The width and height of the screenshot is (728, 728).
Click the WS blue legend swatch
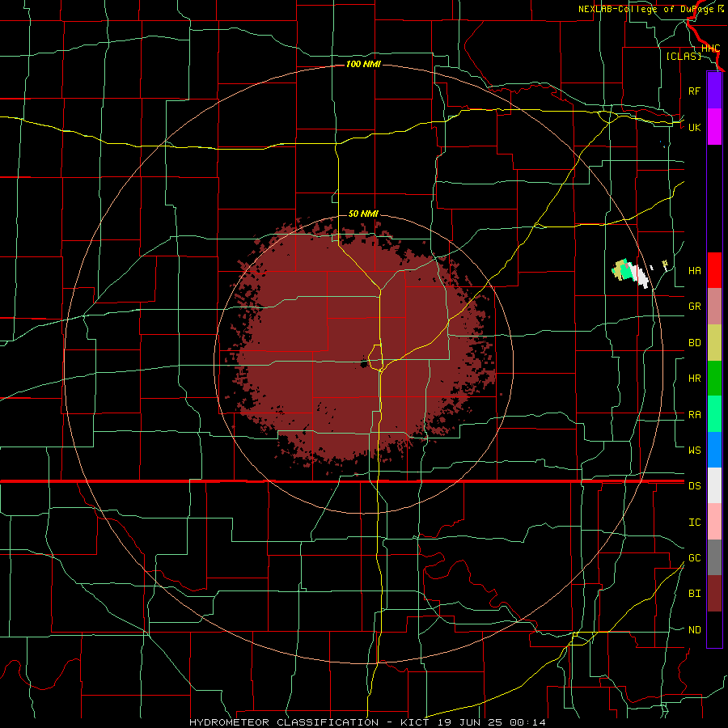tap(714, 450)
